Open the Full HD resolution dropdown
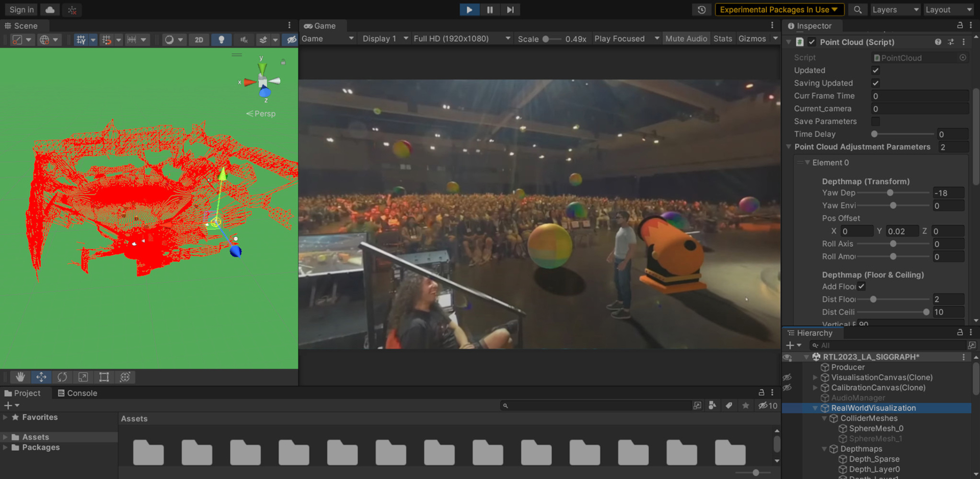The height and width of the screenshot is (479, 980). (x=461, y=39)
